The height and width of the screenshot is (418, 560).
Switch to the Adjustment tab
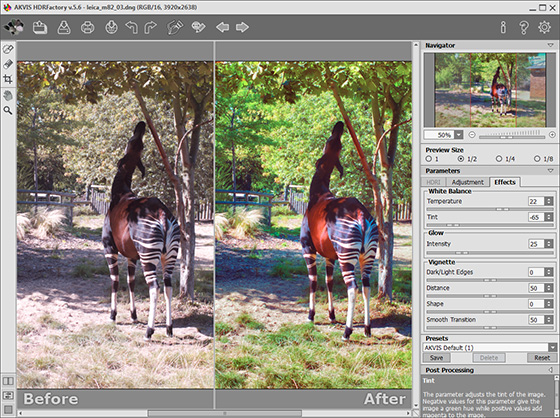pyautogui.click(x=467, y=182)
